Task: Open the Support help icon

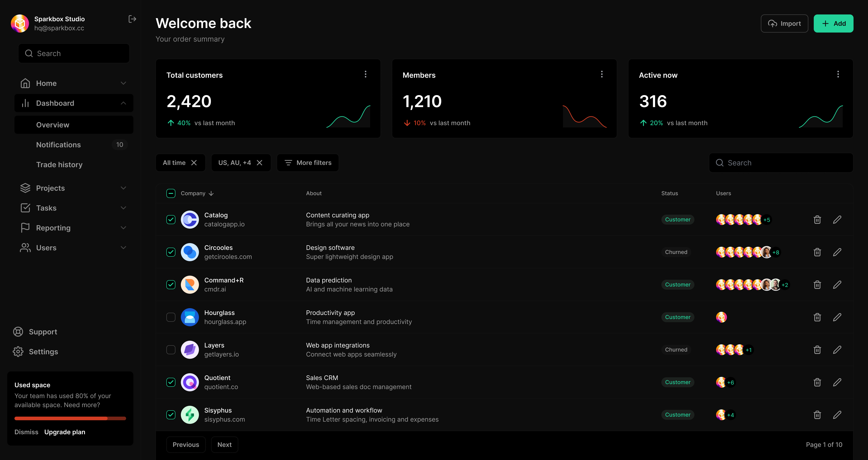Action: click(18, 331)
